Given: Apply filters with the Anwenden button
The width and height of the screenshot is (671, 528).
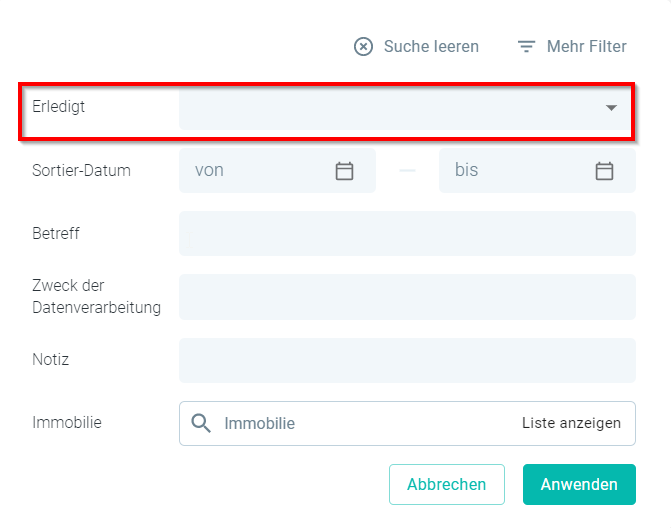Looking at the screenshot, I should click(579, 484).
